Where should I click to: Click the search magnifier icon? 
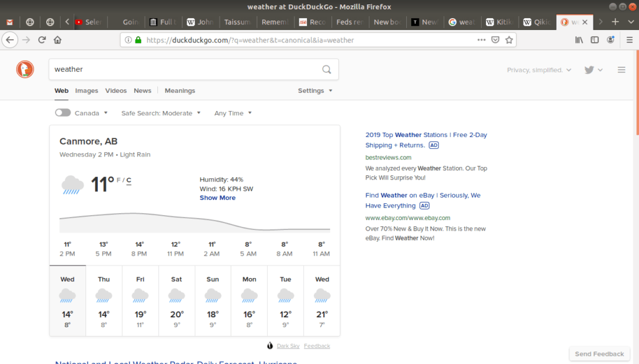tap(326, 70)
